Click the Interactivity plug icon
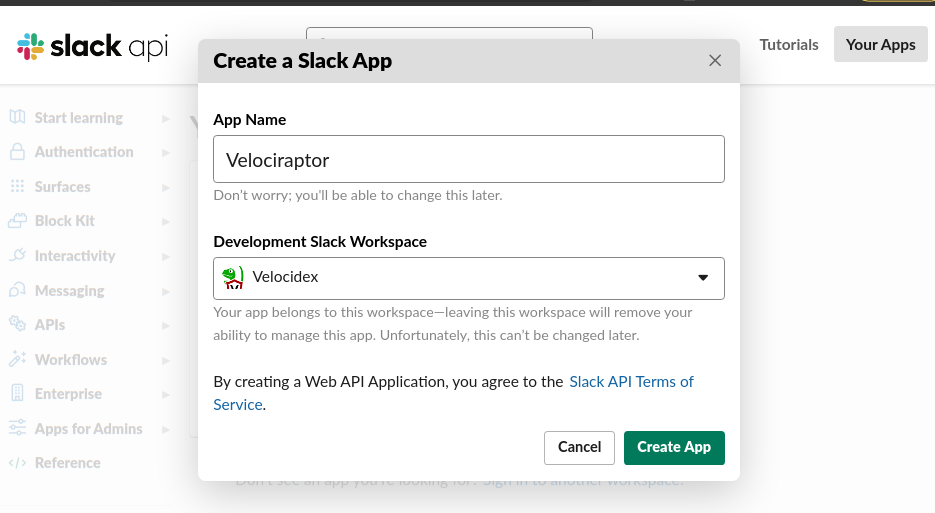The image size is (935, 513). pos(17,256)
